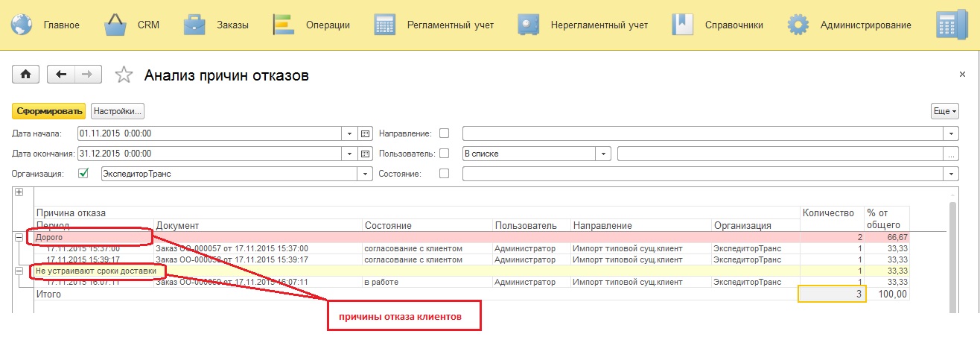Open the Главное section globe icon

(23, 25)
